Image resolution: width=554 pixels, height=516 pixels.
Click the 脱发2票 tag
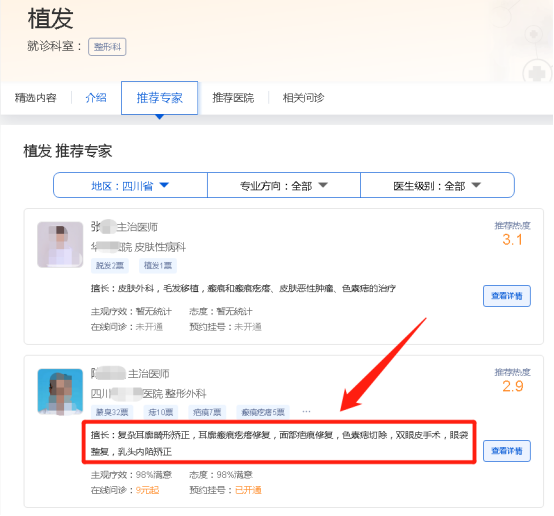(110, 265)
